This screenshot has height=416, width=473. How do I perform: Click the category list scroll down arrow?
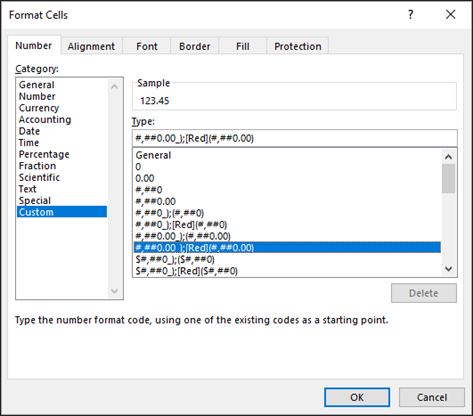click(x=114, y=291)
